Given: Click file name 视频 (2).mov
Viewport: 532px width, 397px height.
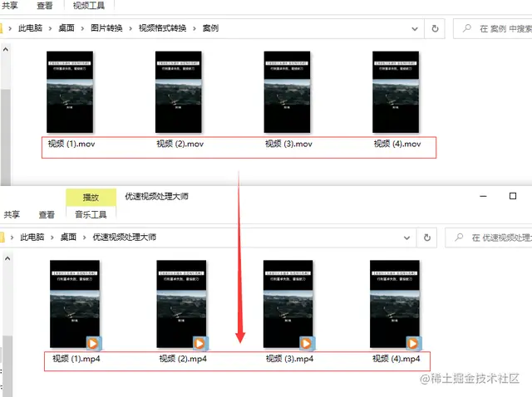Looking at the screenshot, I should (180, 144).
